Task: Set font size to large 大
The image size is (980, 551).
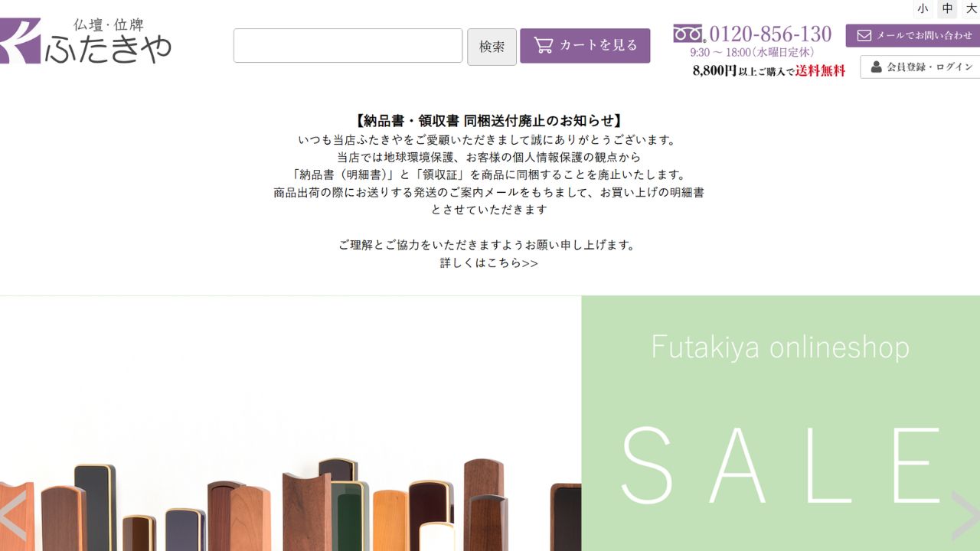Action: [x=971, y=8]
